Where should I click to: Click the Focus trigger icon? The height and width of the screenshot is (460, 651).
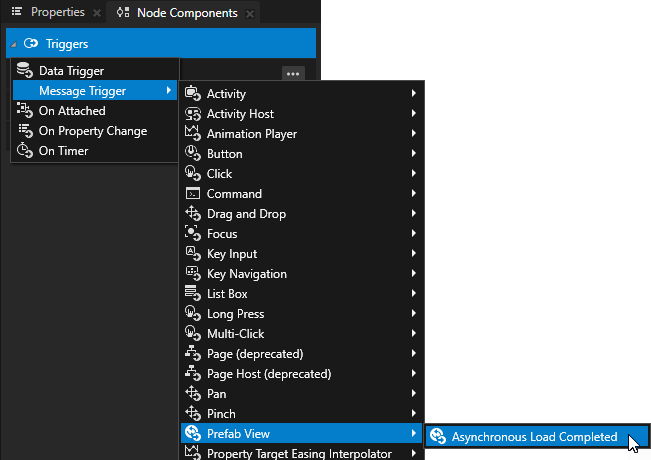[193, 234]
